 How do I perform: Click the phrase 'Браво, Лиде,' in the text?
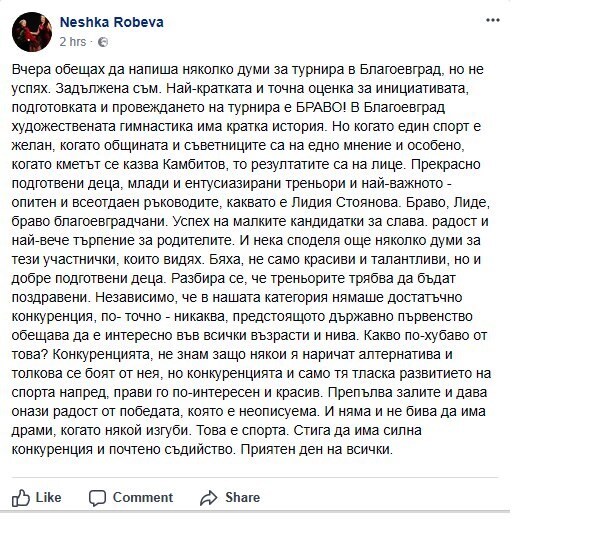(x=448, y=202)
